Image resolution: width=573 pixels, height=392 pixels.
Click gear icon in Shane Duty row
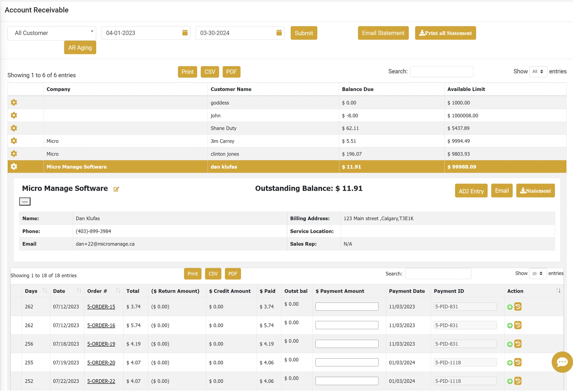(14, 128)
